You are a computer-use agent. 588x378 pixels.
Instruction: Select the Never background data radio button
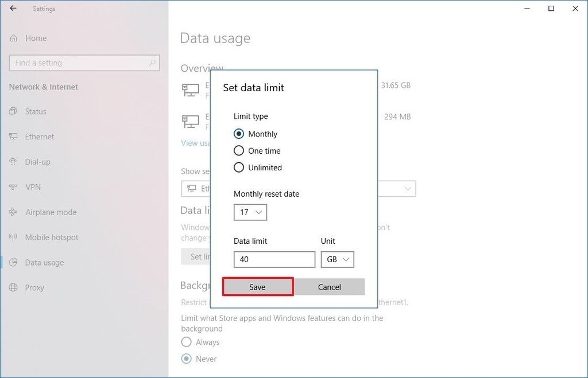pyautogui.click(x=186, y=358)
